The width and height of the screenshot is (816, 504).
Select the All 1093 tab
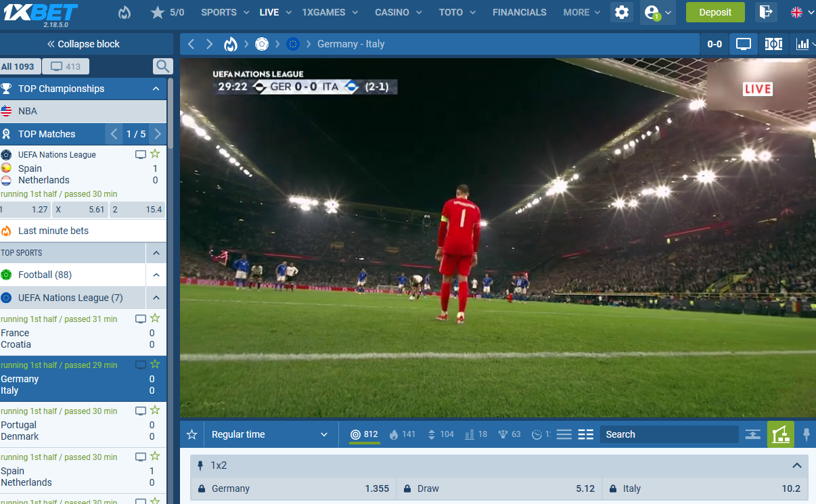18,66
